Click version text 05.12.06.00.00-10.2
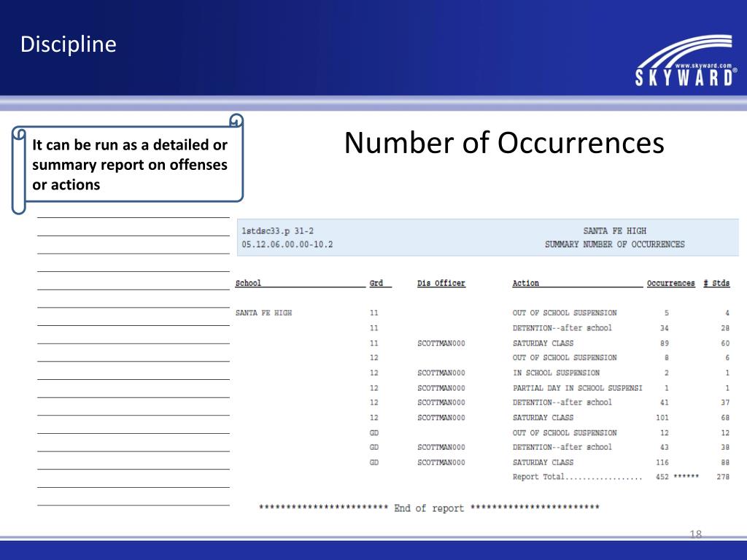747x560 pixels. 287,244
